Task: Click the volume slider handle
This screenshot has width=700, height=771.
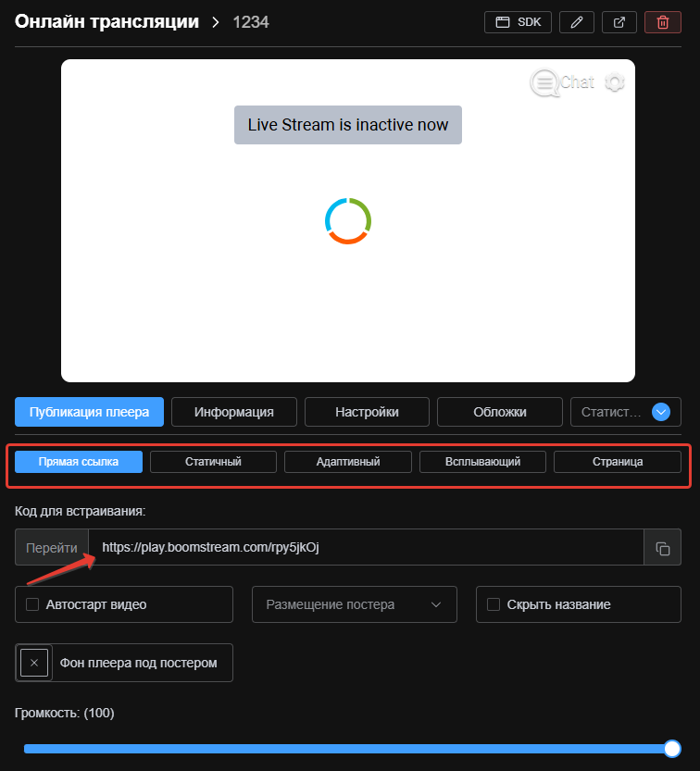Action: 672,749
